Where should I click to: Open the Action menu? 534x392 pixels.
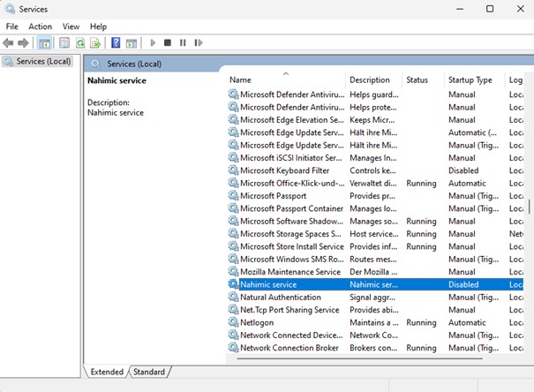40,26
